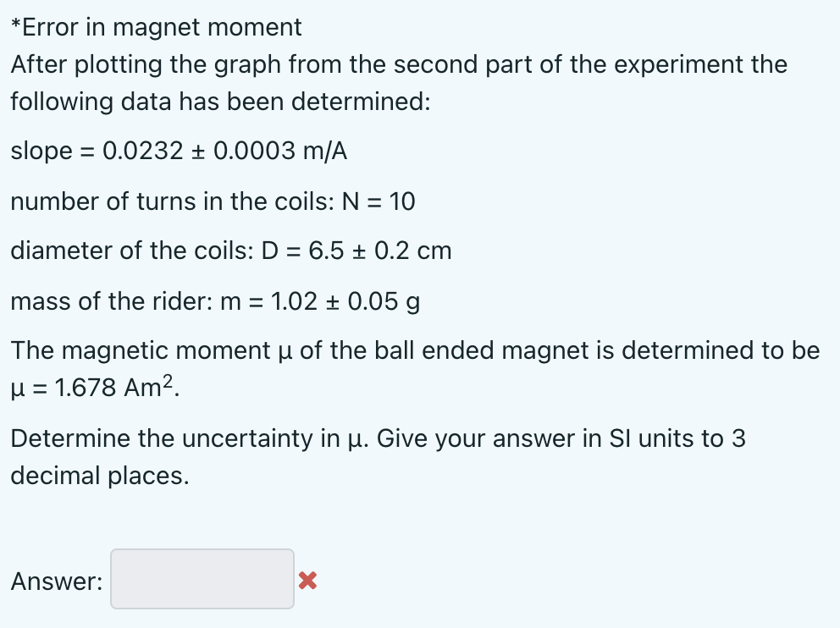Click the red X incorrect-answer indicator
This screenshot has height=628, width=840.
[307, 581]
